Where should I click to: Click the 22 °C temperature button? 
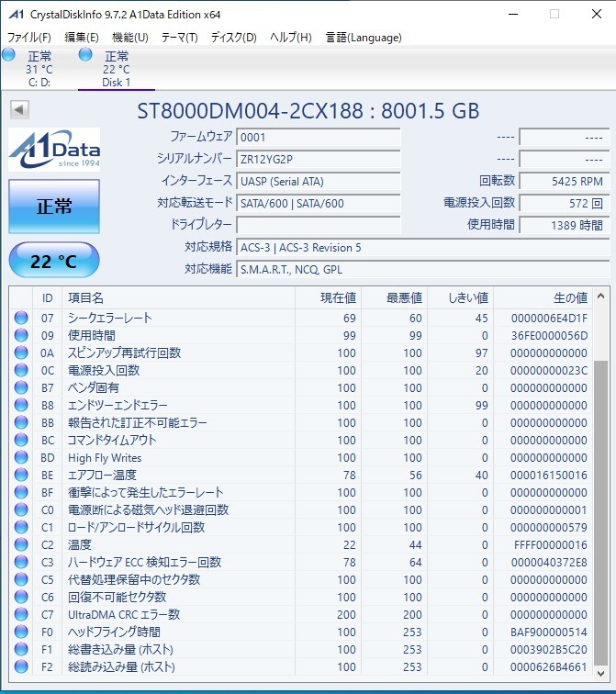54,261
